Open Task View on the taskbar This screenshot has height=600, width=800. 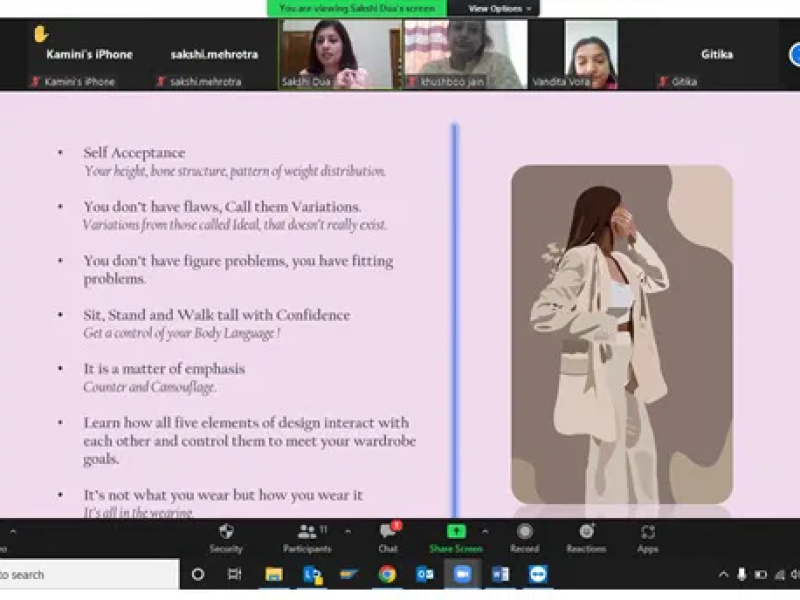click(235, 574)
